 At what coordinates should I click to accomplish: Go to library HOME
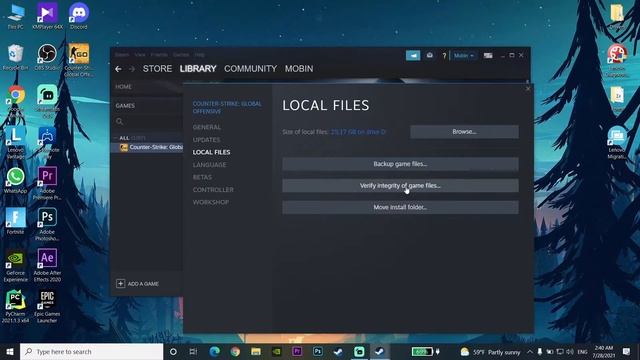pos(123,87)
